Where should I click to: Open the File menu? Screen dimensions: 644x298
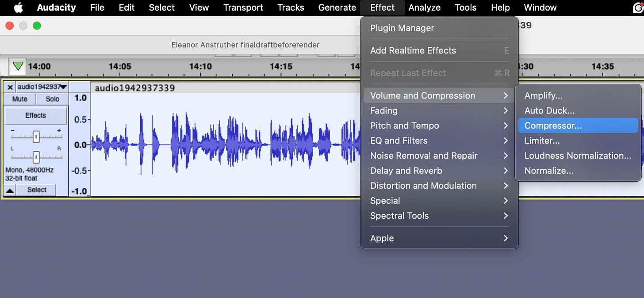(97, 8)
